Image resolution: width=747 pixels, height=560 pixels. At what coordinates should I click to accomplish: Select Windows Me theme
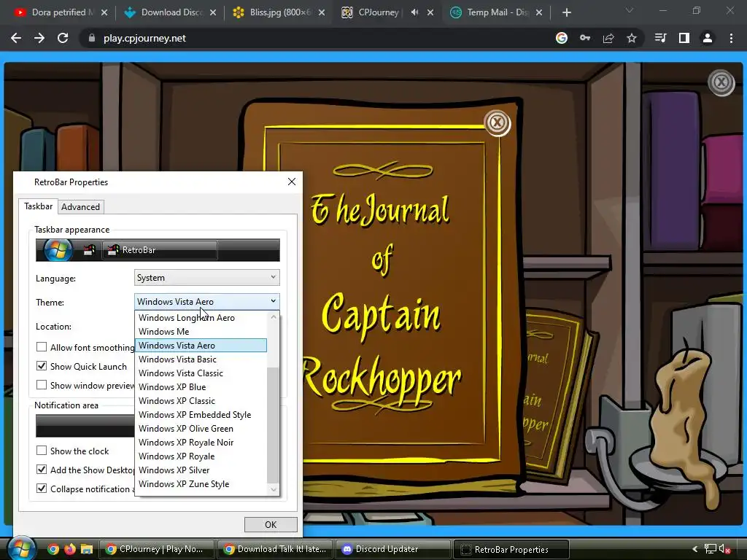(x=201, y=332)
